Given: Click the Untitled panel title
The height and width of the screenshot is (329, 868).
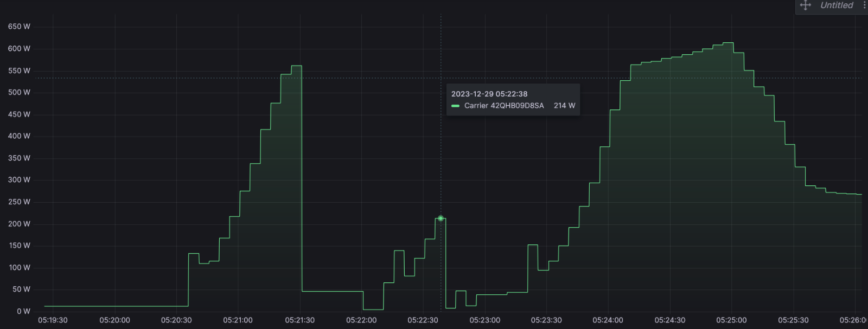Looking at the screenshot, I should 837,5.
